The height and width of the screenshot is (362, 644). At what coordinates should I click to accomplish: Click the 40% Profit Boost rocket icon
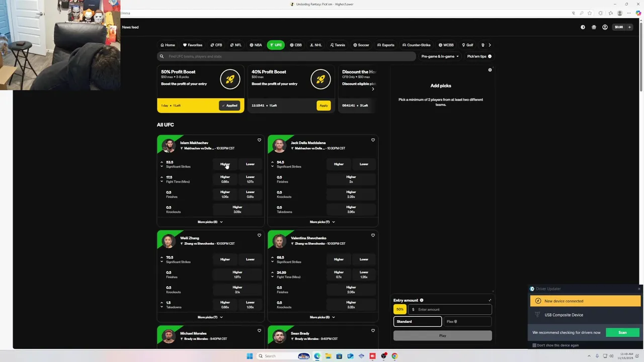click(x=320, y=79)
